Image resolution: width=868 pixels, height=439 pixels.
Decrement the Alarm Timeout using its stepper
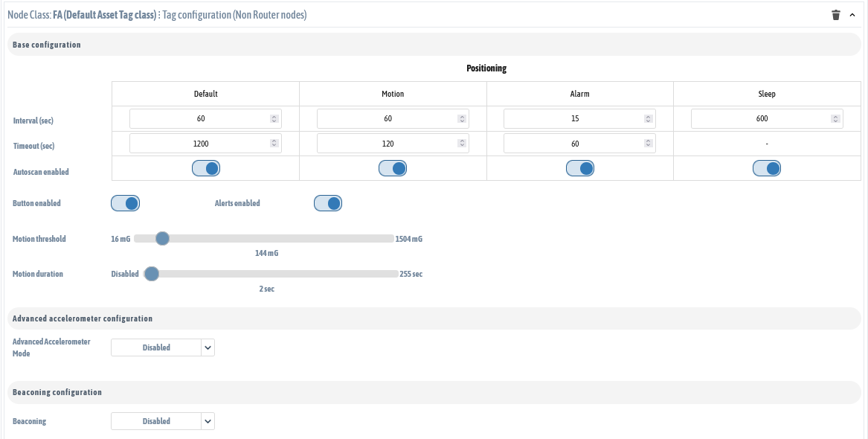pyautogui.click(x=649, y=146)
